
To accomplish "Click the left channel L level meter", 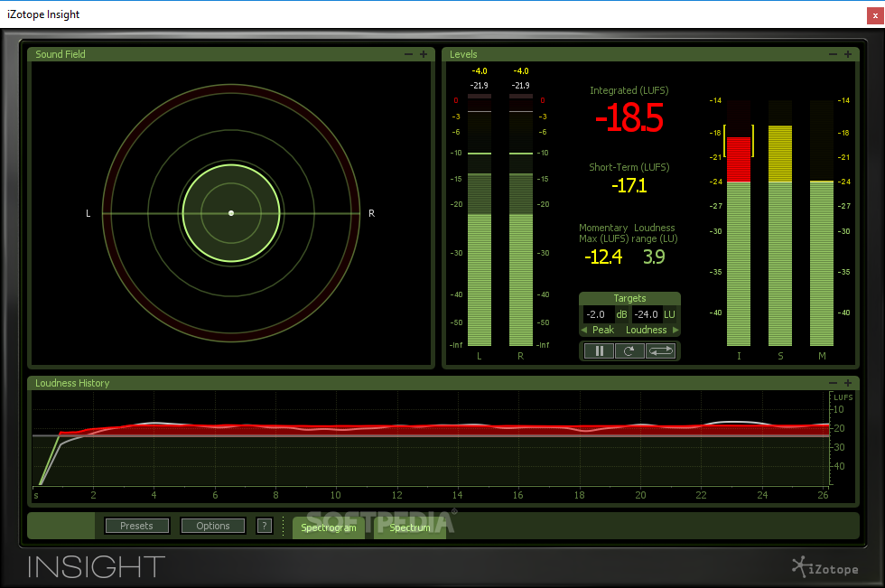I will click(480, 220).
